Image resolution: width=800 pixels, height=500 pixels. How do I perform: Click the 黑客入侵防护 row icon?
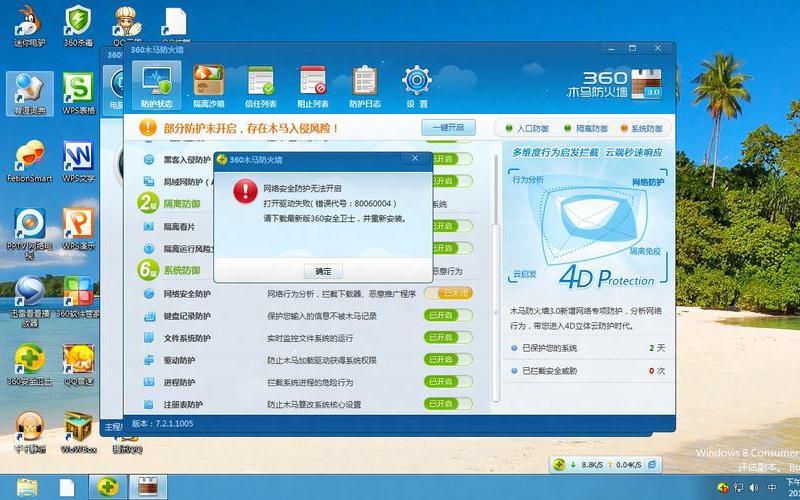149,160
